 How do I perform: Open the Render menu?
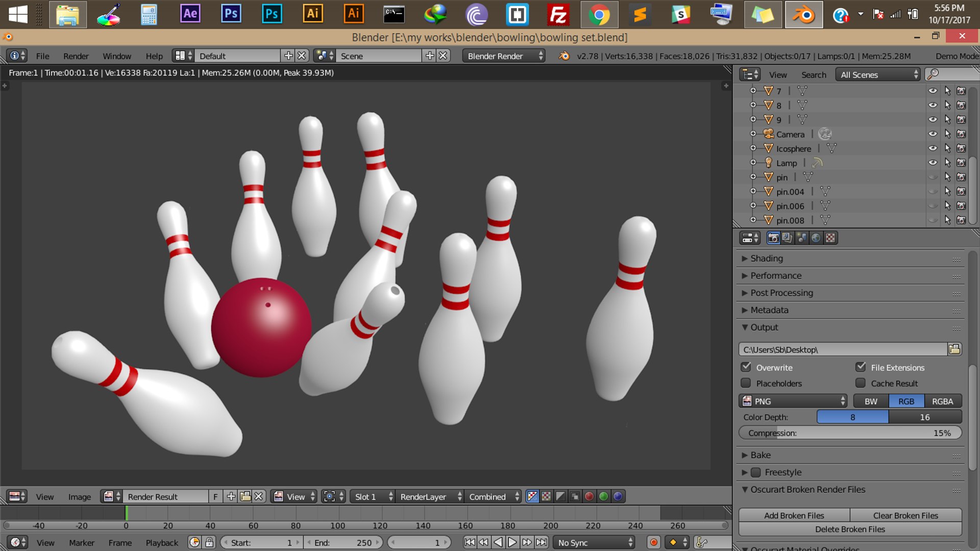[76, 56]
